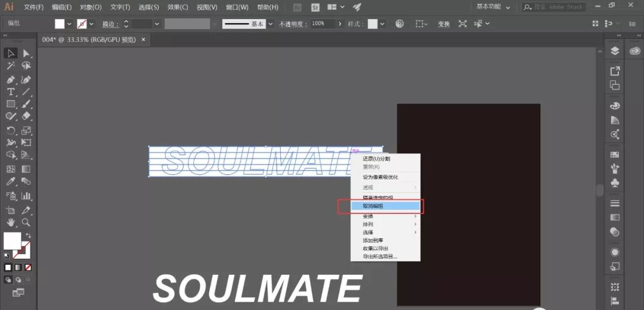Viewport: 644px width, 310px height.
Task: Select the Selection tool (black arrow)
Action: pos(11,54)
